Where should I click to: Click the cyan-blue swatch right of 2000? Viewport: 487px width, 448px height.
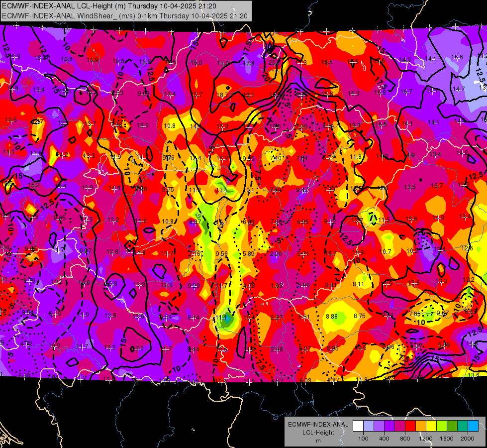[473, 426]
